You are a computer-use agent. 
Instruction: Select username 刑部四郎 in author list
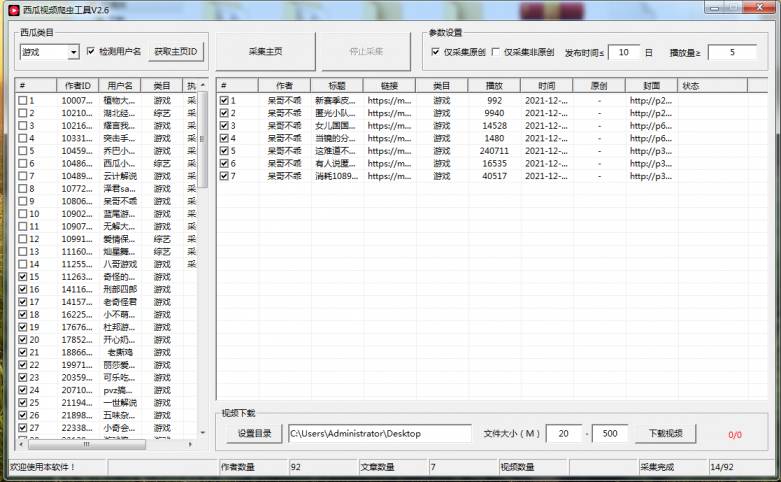pyautogui.click(x=120, y=289)
